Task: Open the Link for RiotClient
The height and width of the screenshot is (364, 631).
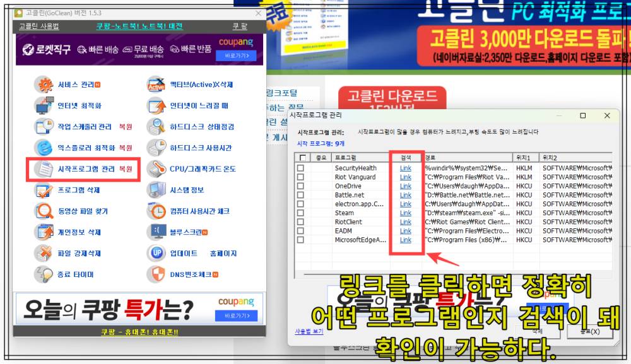Action: pos(406,221)
